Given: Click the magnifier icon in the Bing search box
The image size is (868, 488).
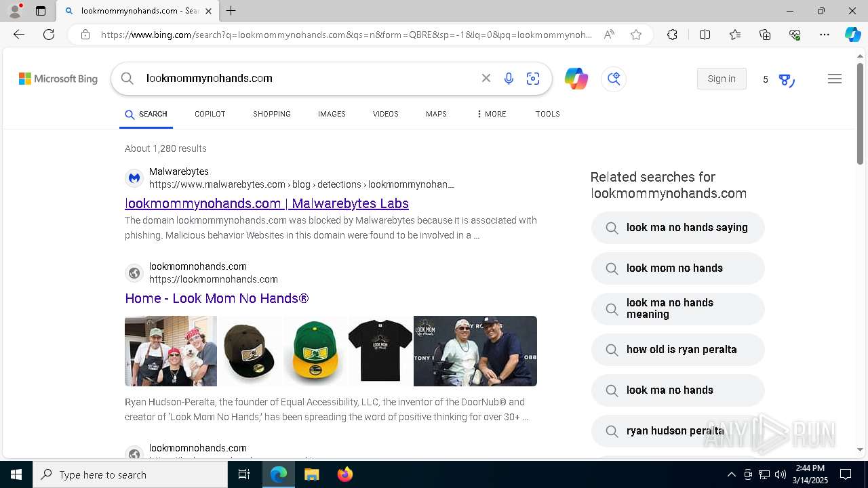Looking at the screenshot, I should 127,79.
